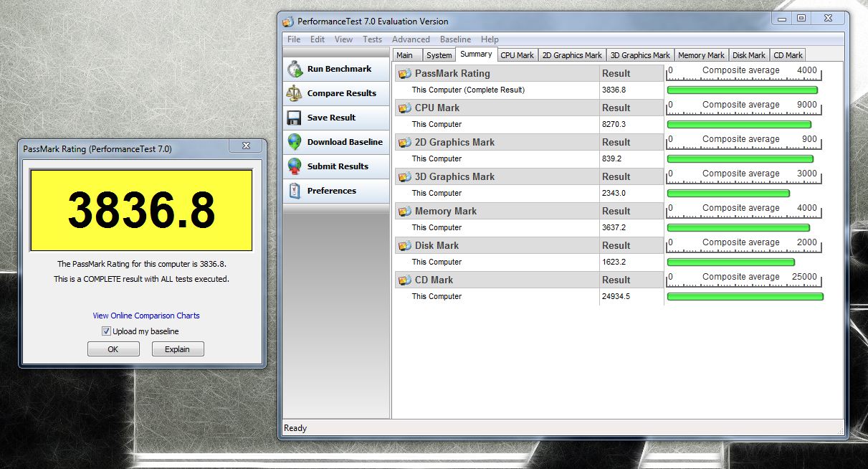Image resolution: width=868 pixels, height=469 pixels.
Task: Click the 3D Graphics Mark green result bar
Action: tap(728, 194)
